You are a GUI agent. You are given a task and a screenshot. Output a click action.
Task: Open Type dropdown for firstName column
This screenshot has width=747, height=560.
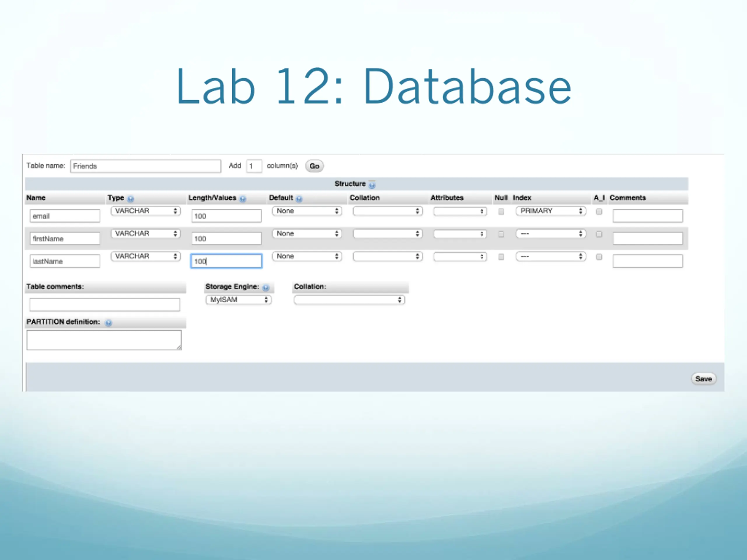(x=146, y=234)
